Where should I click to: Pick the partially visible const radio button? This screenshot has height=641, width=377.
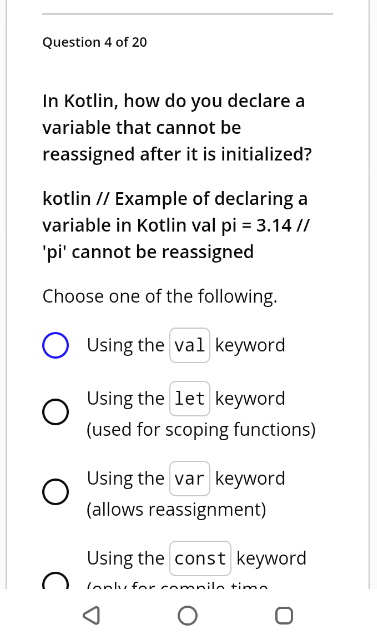click(x=55, y=580)
